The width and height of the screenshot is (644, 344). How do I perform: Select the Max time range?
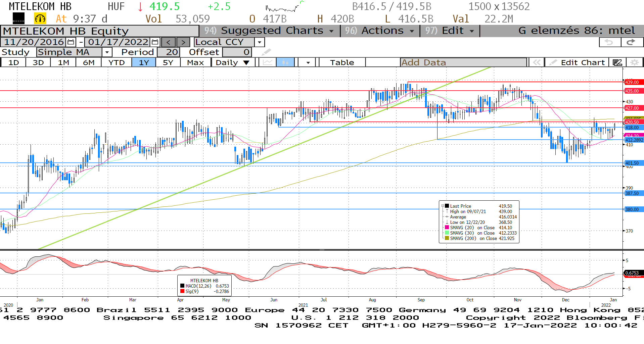coord(195,62)
